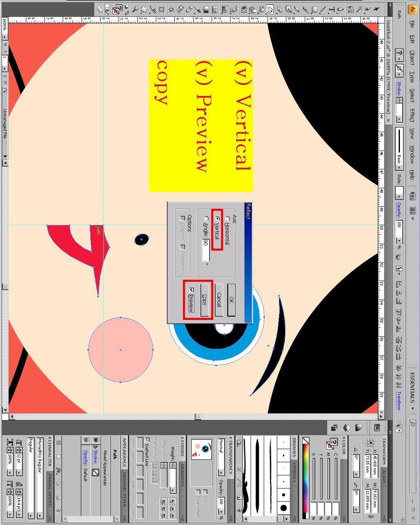The height and width of the screenshot is (525, 420).
Task: Open the File menu
Action: pyautogui.click(x=412, y=25)
